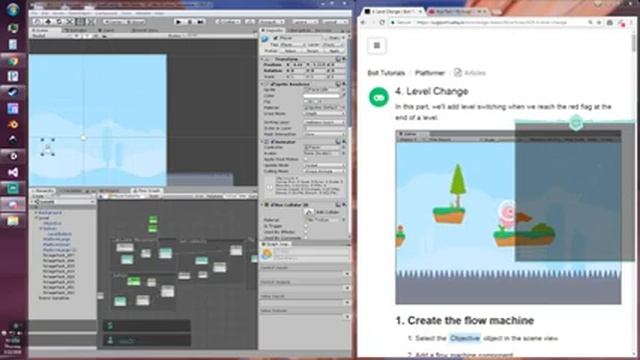The height and width of the screenshot is (360, 640).
Task: Open the Tag dropdown in Inspector
Action: pos(292,44)
